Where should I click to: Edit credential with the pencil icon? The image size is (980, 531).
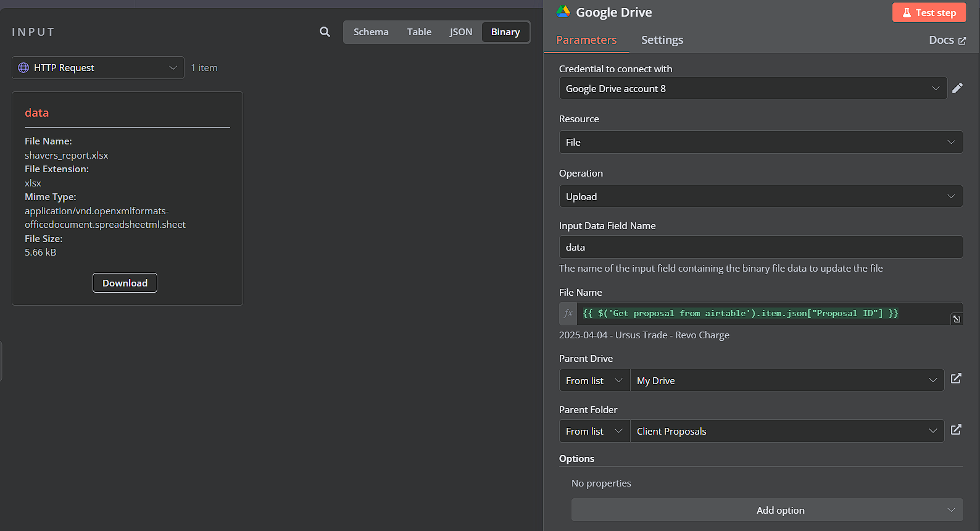tap(957, 88)
